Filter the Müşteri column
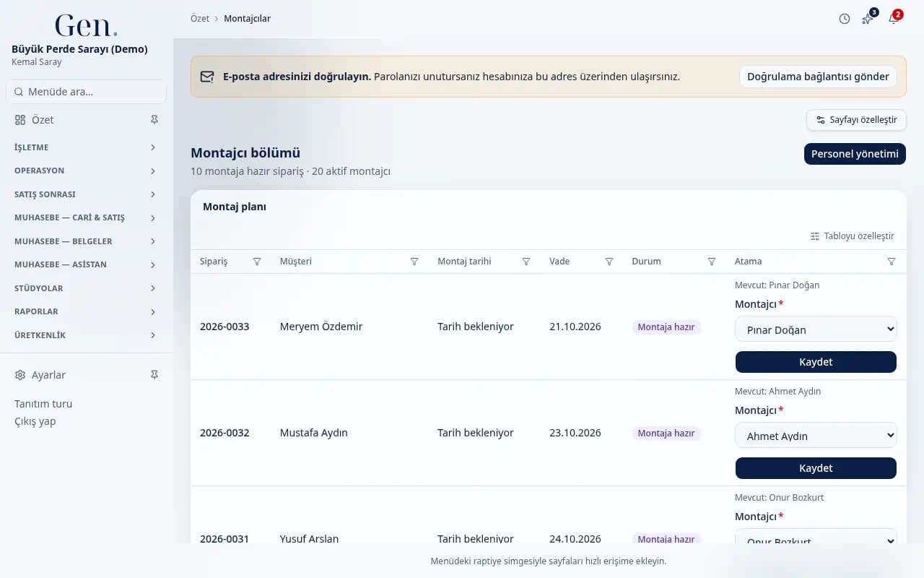 tap(414, 262)
